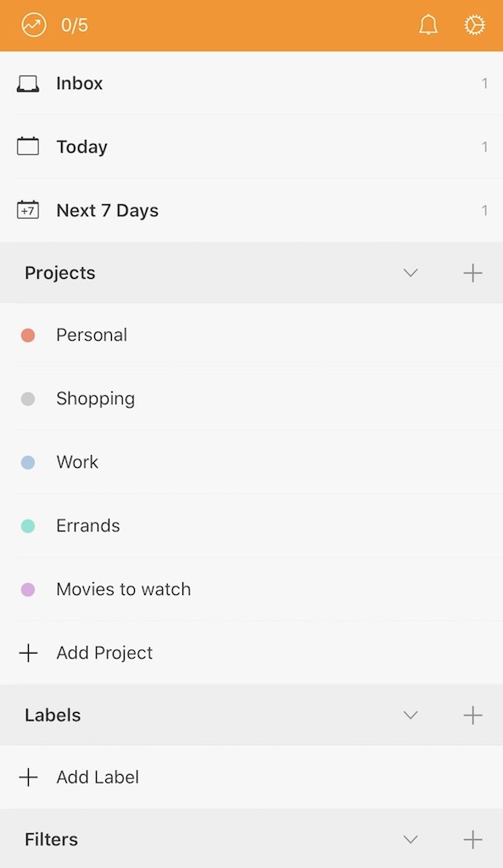Expand the Filters section
The height and width of the screenshot is (868, 503).
pyautogui.click(x=411, y=839)
